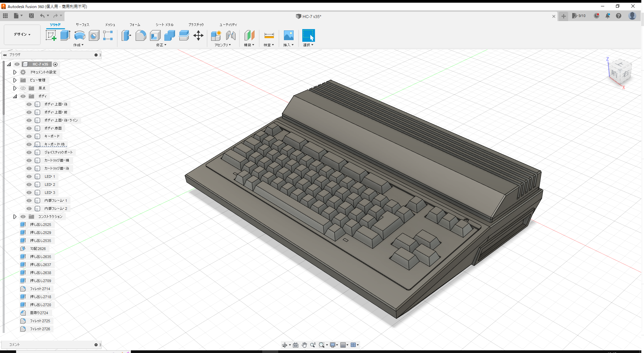Hide the キーボード body

tap(29, 136)
